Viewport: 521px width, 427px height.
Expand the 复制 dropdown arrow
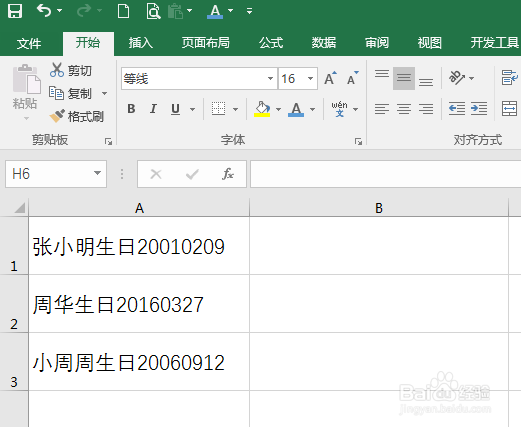pyautogui.click(x=105, y=94)
